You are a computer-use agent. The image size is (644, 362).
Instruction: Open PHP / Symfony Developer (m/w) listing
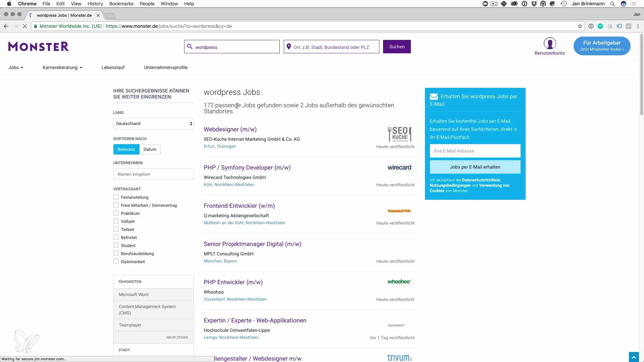point(247,168)
